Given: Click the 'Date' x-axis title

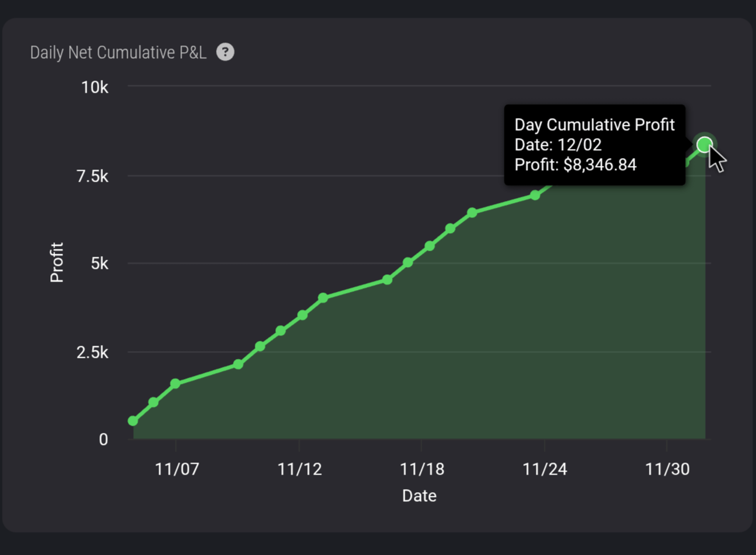Looking at the screenshot, I should click(419, 496).
